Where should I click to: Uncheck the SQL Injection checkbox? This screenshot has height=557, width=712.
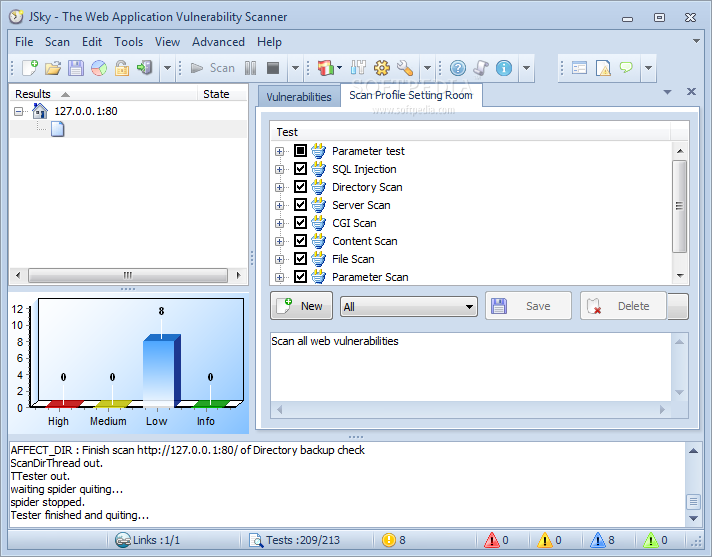(300, 169)
